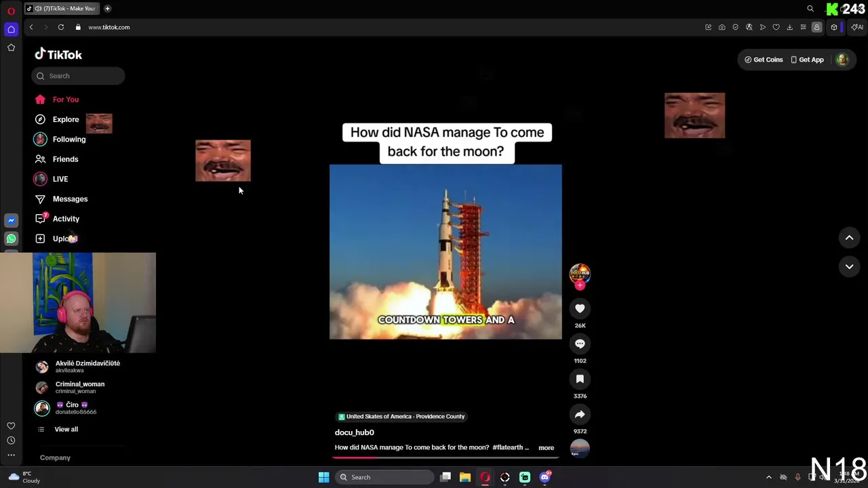The width and height of the screenshot is (868, 488).
Task: Expand following list with View all
Action: click(x=58, y=429)
